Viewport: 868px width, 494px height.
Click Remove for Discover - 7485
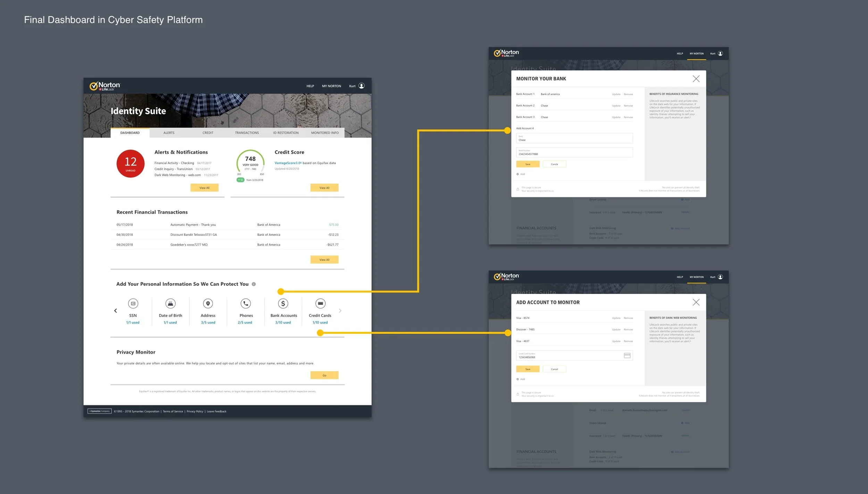tap(628, 330)
